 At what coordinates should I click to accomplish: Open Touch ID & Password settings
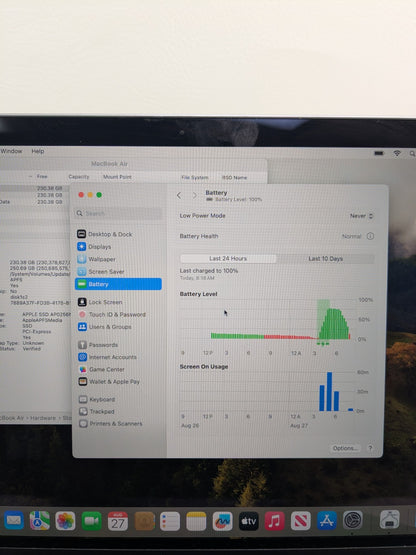coord(112,314)
